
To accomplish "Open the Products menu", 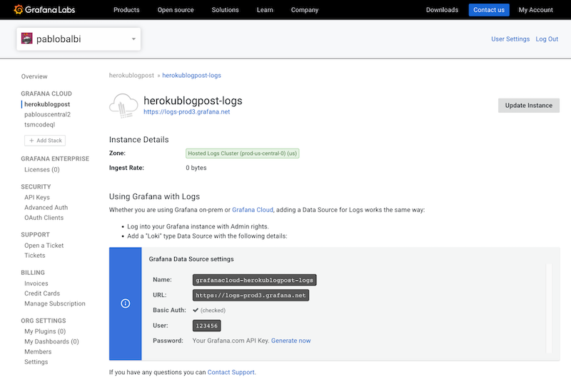I will pyautogui.click(x=126, y=10).
